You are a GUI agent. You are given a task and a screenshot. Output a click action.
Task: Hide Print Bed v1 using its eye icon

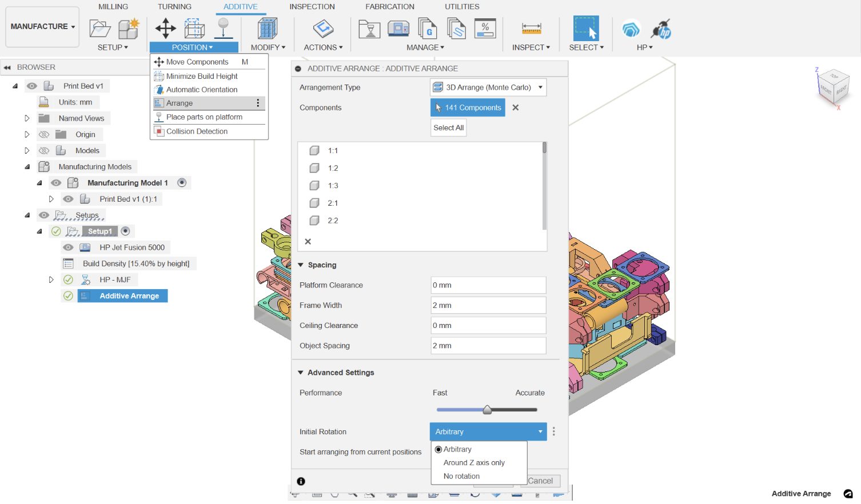point(32,85)
